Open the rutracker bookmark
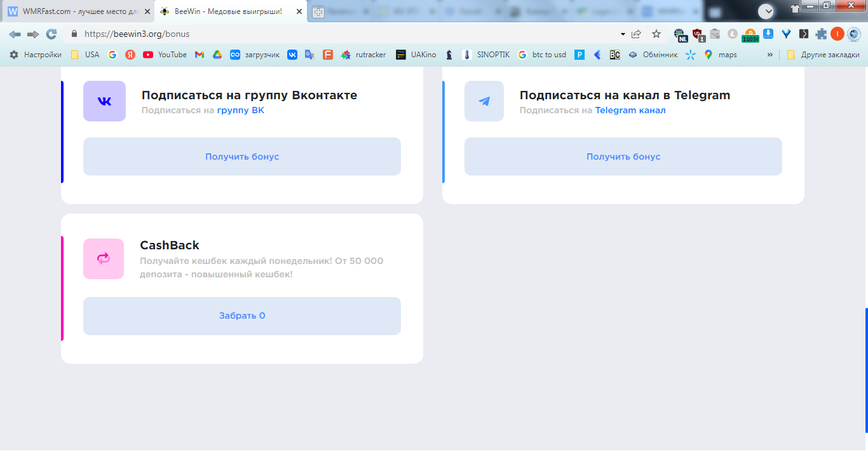The height and width of the screenshot is (463, 868). click(363, 55)
